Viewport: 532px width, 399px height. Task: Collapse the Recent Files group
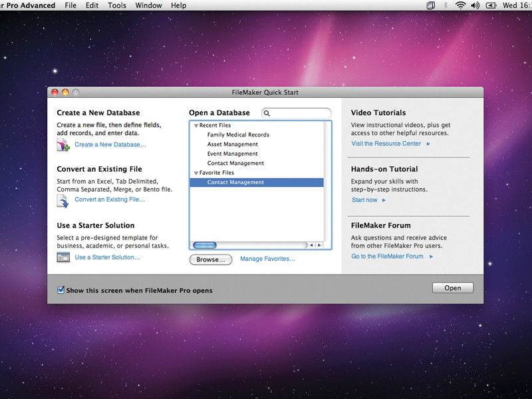(x=196, y=126)
